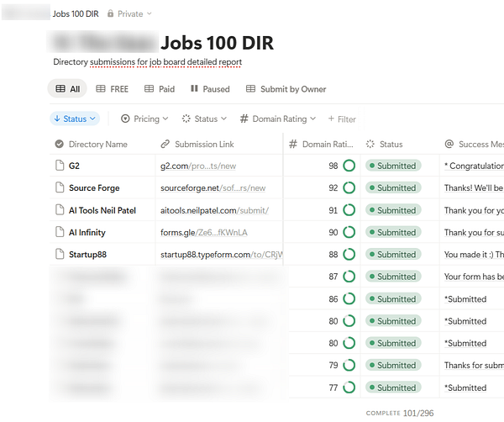The image size is (504, 422).
Task: Click the page icon for Startup88
Action: coord(60,254)
